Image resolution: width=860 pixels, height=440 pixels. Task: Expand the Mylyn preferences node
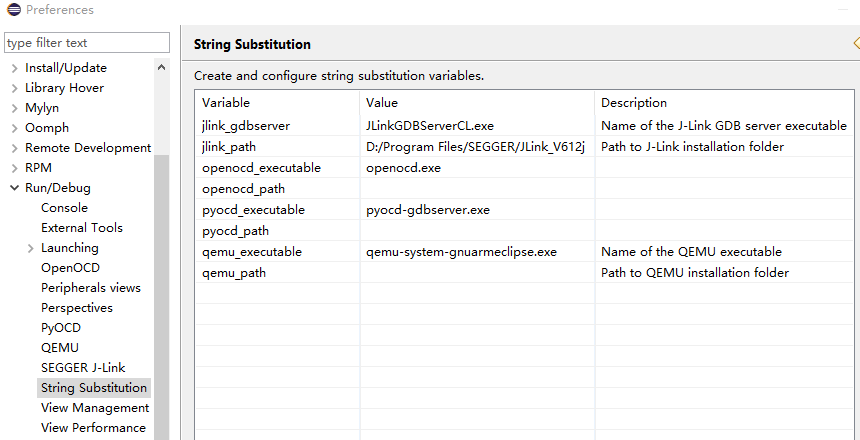click(x=14, y=109)
